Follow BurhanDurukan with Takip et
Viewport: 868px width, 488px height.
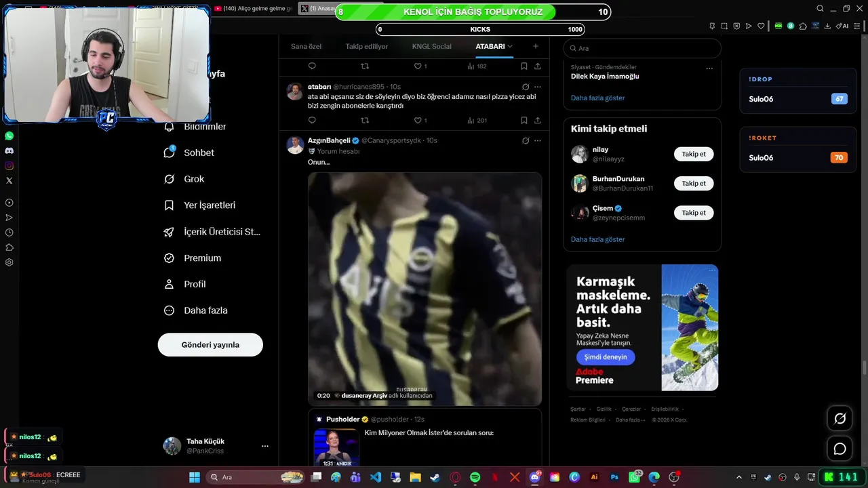[694, 184]
